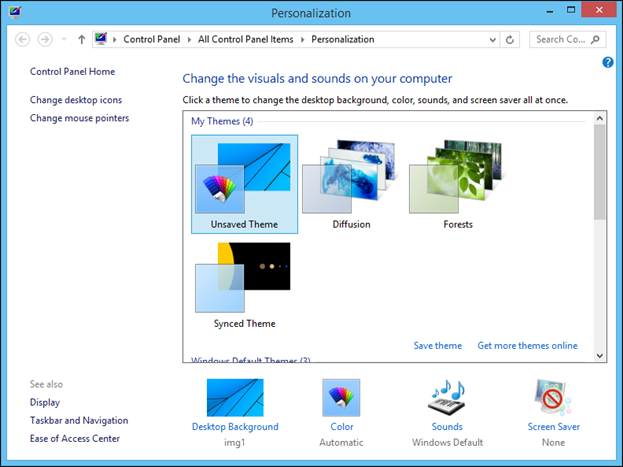Open Ease of Access Center link
This screenshot has width=623, height=467.
coord(75,439)
